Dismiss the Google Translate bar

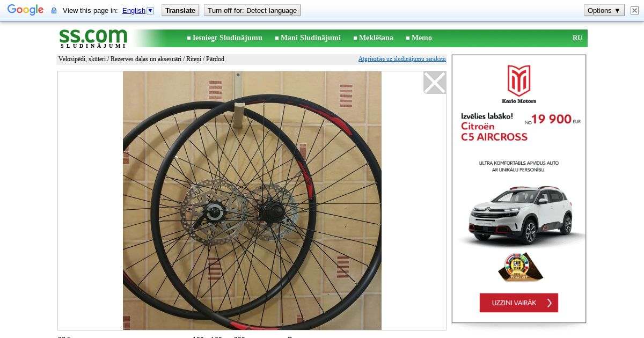click(634, 10)
